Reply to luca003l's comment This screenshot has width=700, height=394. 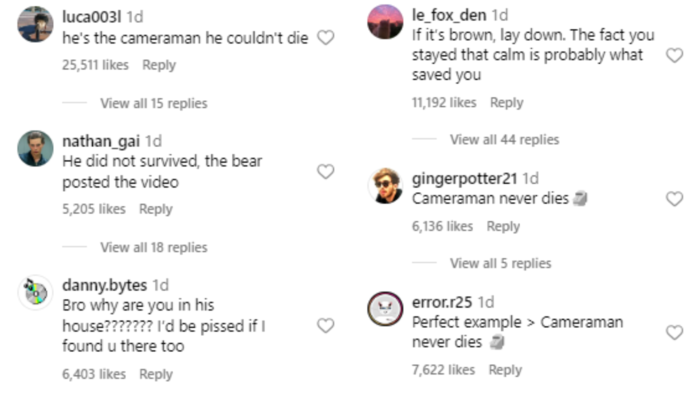159,65
